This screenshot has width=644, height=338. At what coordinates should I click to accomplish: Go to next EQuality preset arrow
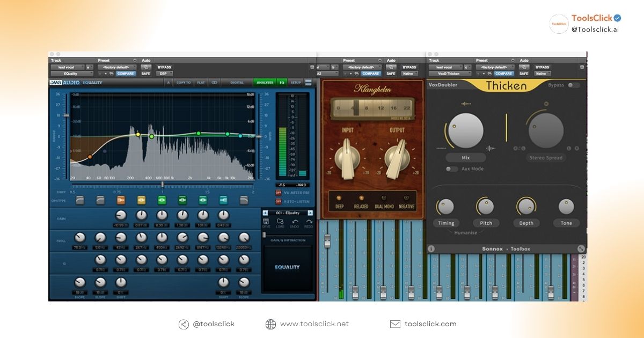310,212
